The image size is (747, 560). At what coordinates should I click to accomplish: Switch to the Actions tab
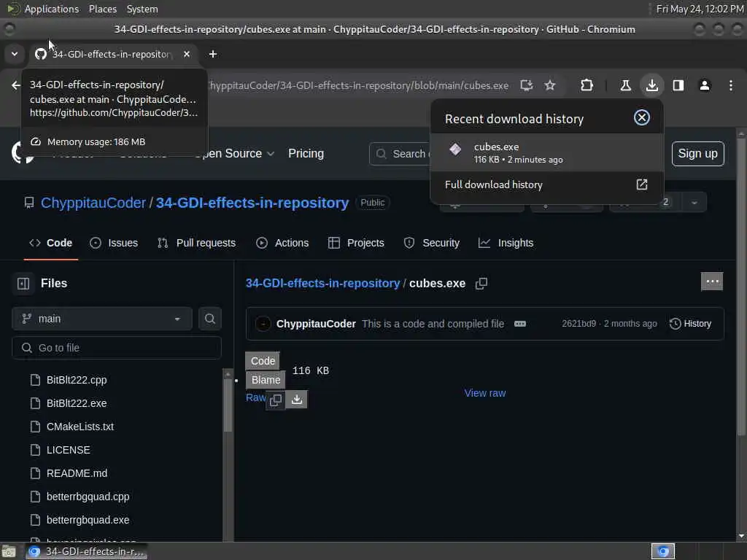click(x=282, y=243)
